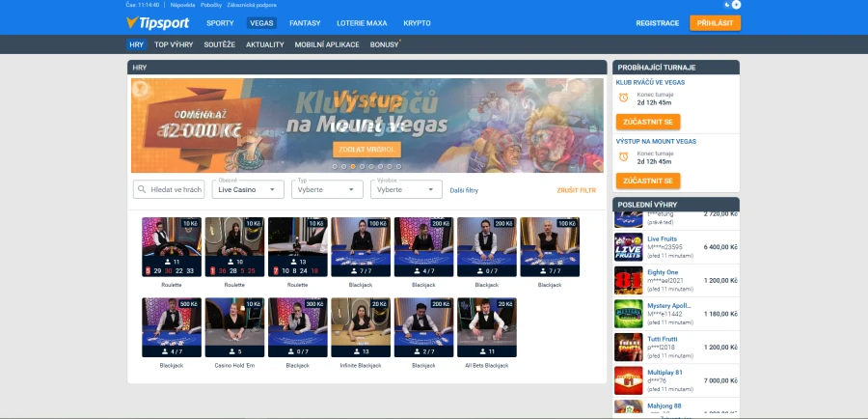Click Zrušit filtr to clear filters
Screen dimensions: 868x419
pos(577,190)
